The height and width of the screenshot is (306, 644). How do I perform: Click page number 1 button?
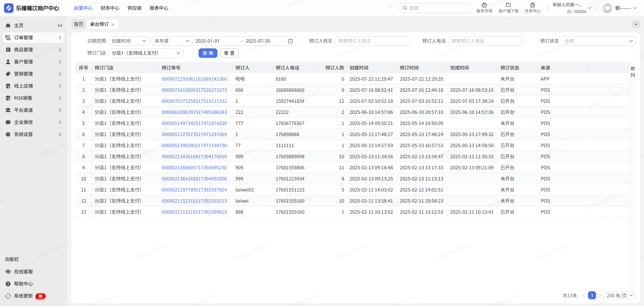tap(592, 296)
